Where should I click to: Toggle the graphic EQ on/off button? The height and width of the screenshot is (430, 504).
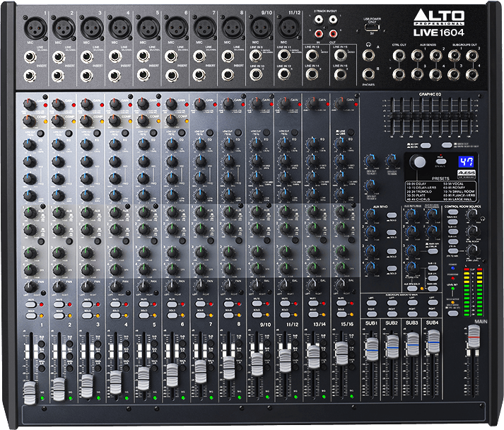pyautogui.click(x=426, y=146)
